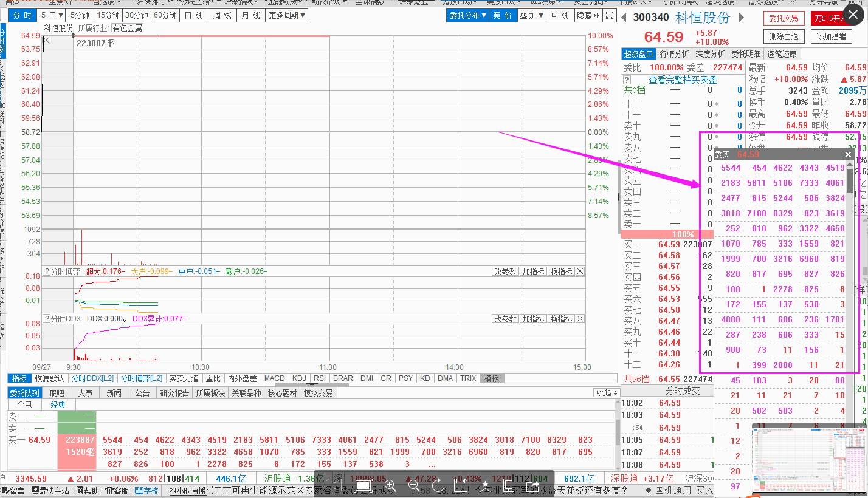
Task: Click the fullscreen expand icon above the chart
Action: pyautogui.click(x=610, y=15)
